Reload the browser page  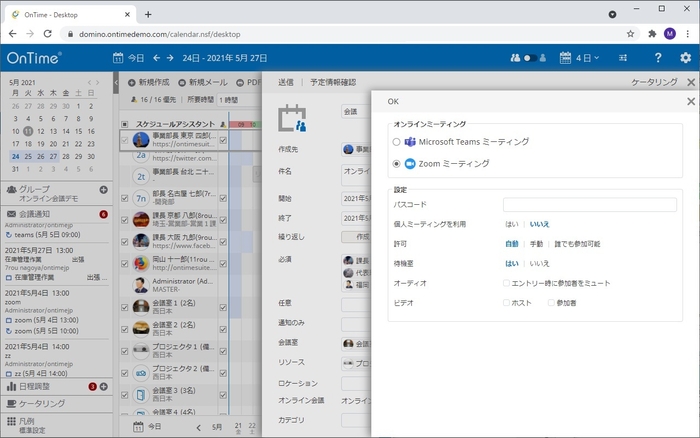(x=47, y=34)
